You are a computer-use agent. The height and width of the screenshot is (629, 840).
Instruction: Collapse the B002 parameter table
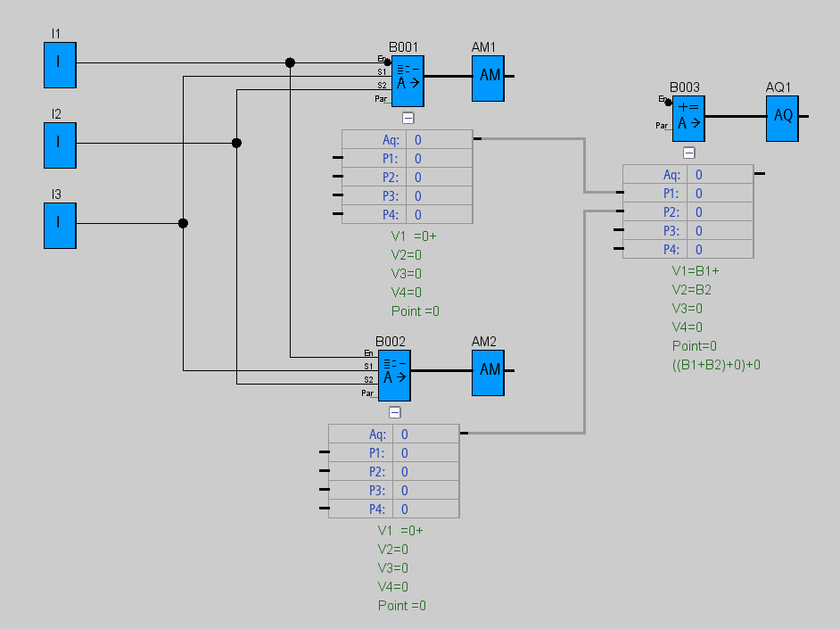395,412
